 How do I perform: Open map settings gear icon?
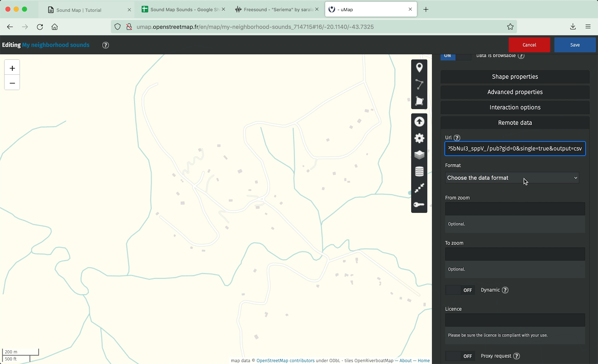click(x=419, y=138)
